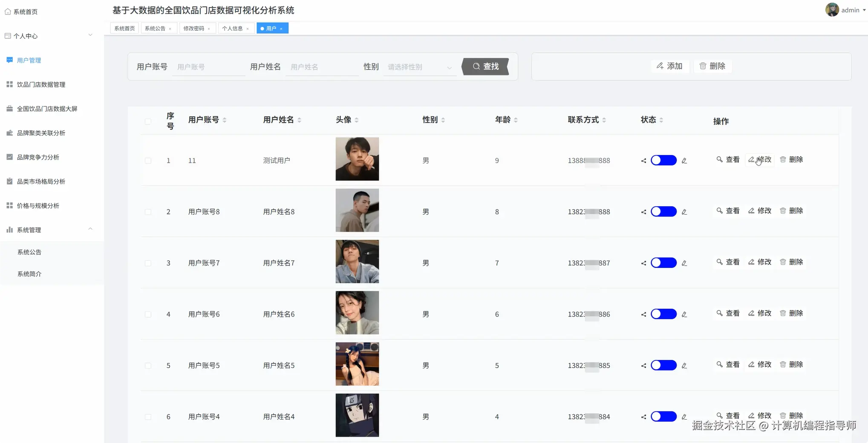Image resolution: width=868 pixels, height=443 pixels.
Task: Sort by 状态 column arrows
Action: pyautogui.click(x=661, y=120)
